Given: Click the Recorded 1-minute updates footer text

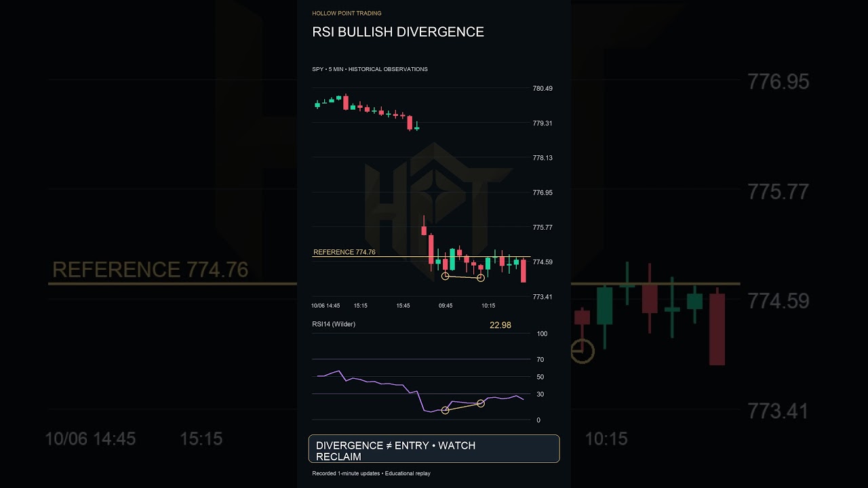Looking at the screenshot, I should [x=371, y=473].
